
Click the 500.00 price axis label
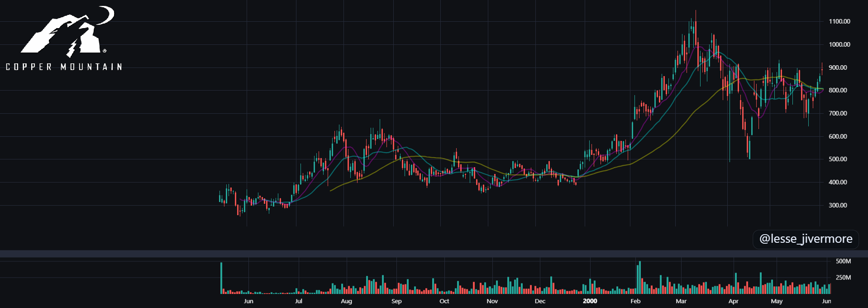pyautogui.click(x=838, y=159)
